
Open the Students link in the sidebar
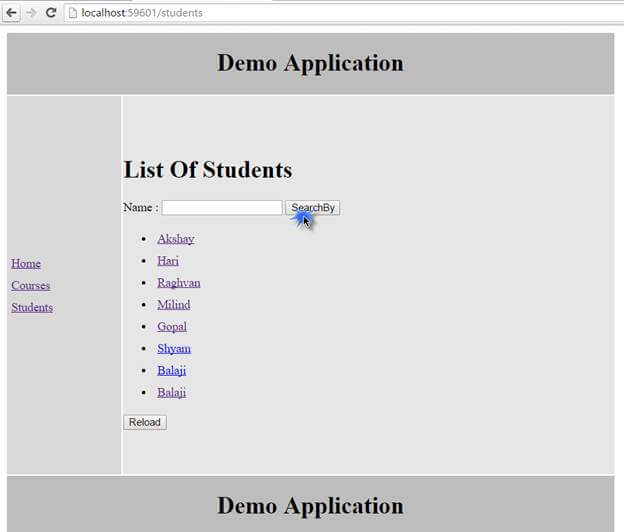(x=32, y=307)
